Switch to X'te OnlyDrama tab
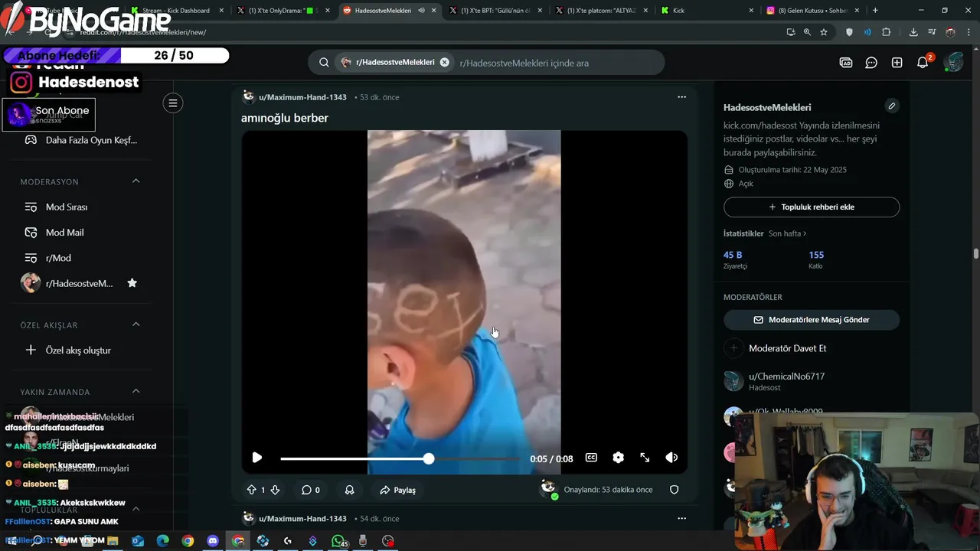Viewport: 980px width, 551px height. point(282,11)
